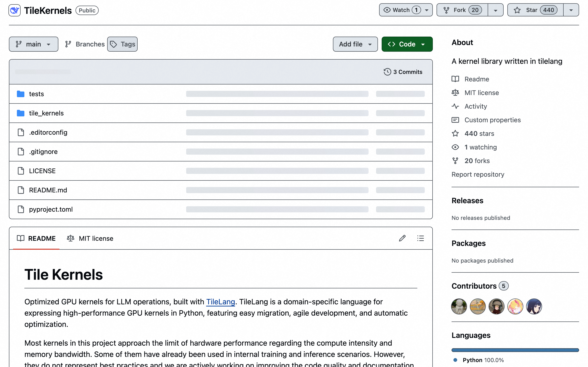This screenshot has width=588, height=367.
Task: Open the tests folder icon
Action: click(21, 94)
